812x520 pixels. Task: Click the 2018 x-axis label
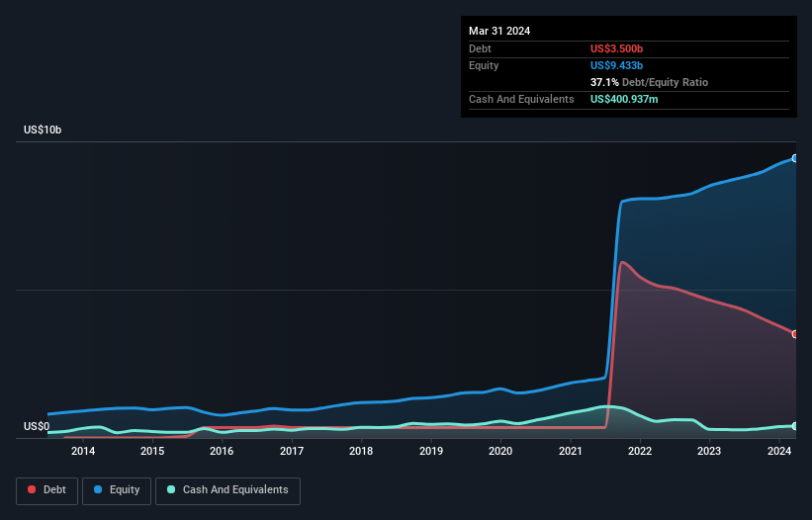pyautogui.click(x=361, y=451)
